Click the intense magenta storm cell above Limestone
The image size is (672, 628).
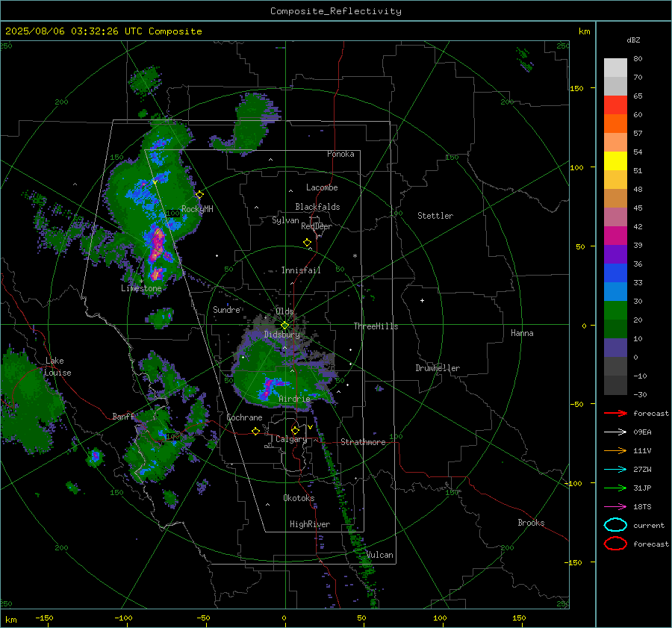(158, 244)
